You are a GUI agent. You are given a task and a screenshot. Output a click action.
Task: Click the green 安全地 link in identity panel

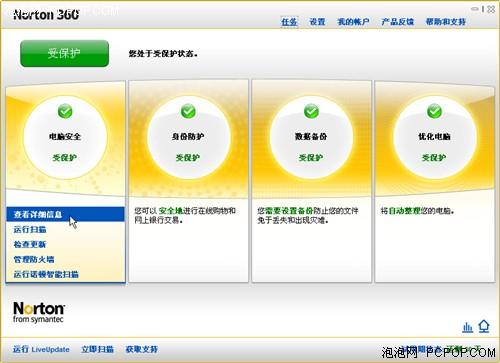click(x=171, y=211)
